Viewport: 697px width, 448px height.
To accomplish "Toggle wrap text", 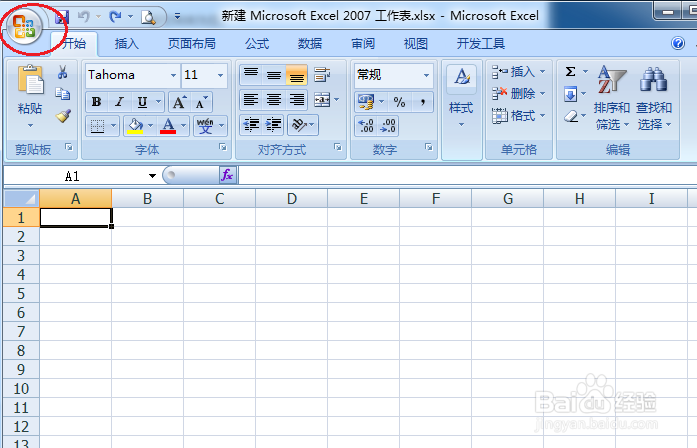I will (x=322, y=75).
